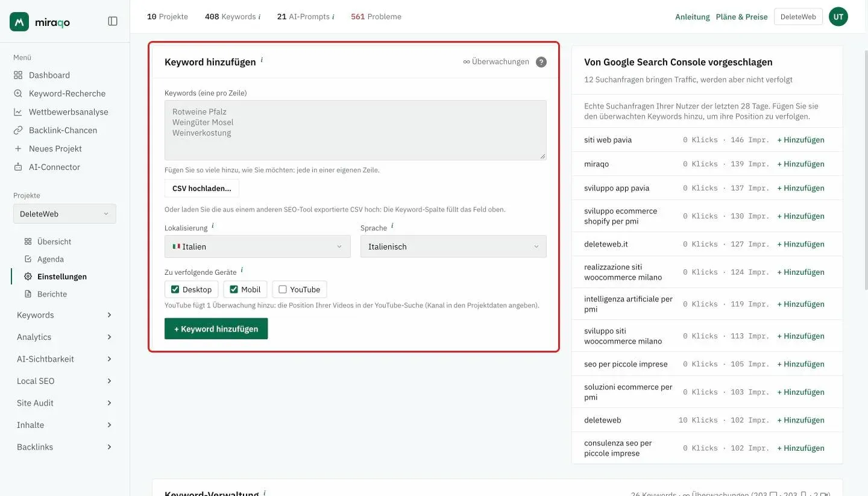
Task: Expand the Backlinks sidebar group
Action: 64,447
